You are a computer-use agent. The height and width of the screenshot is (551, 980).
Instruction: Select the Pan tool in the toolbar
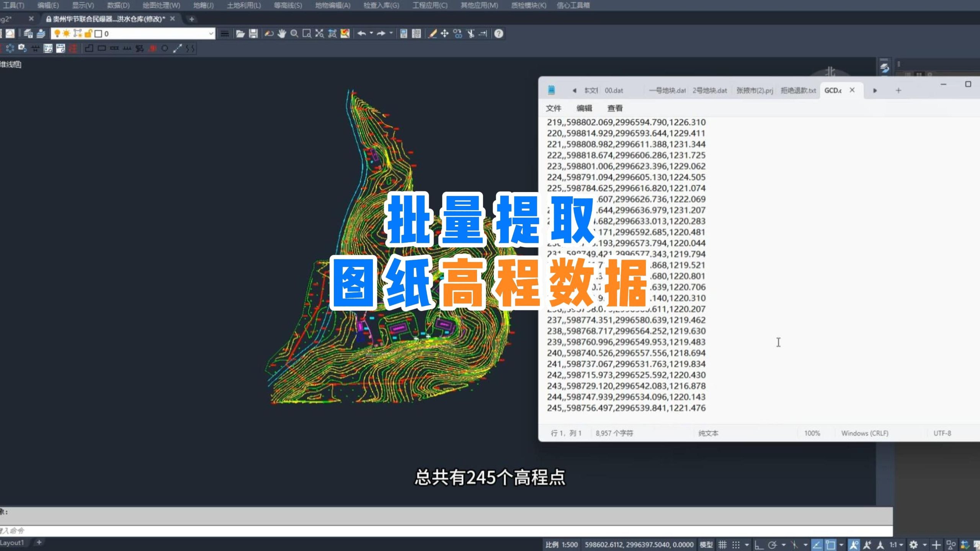282,34
